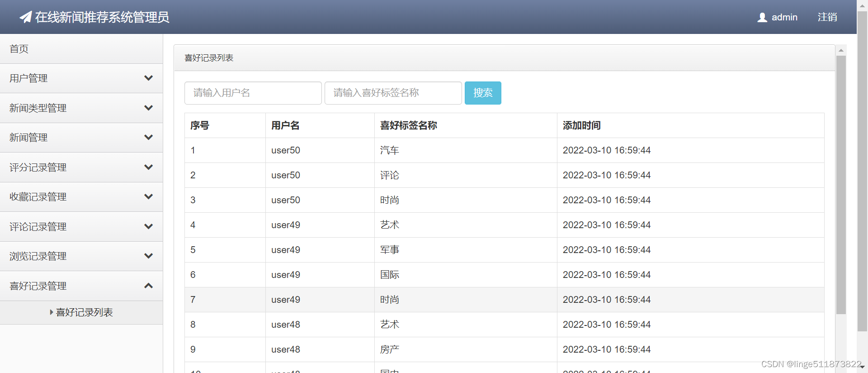Open the 新闻类型管理 menu label
This screenshot has width=868, height=373.
coord(38,108)
